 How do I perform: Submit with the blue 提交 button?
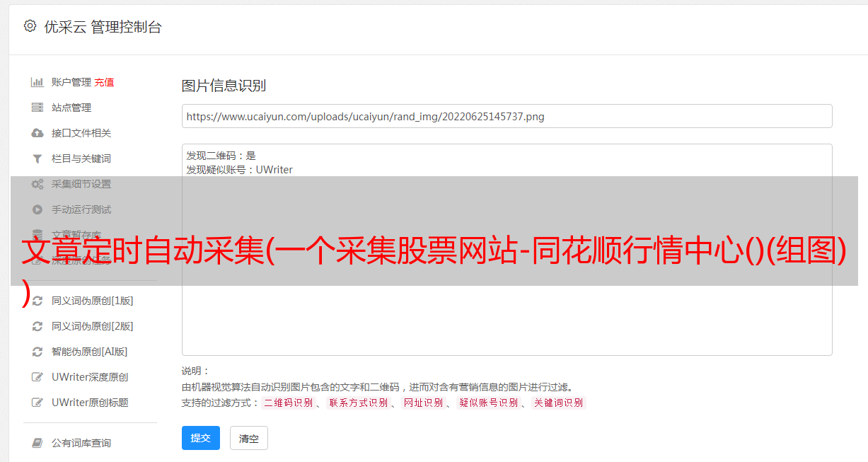(x=201, y=438)
